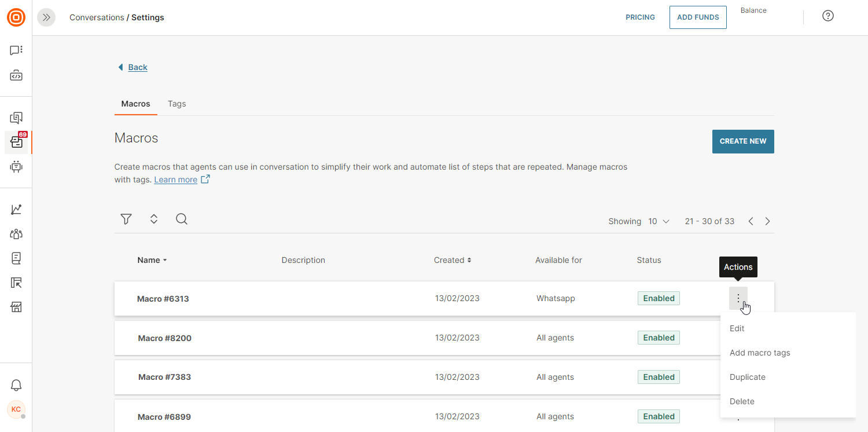Expand the sidebar with double-chevron button

pyautogui.click(x=46, y=17)
